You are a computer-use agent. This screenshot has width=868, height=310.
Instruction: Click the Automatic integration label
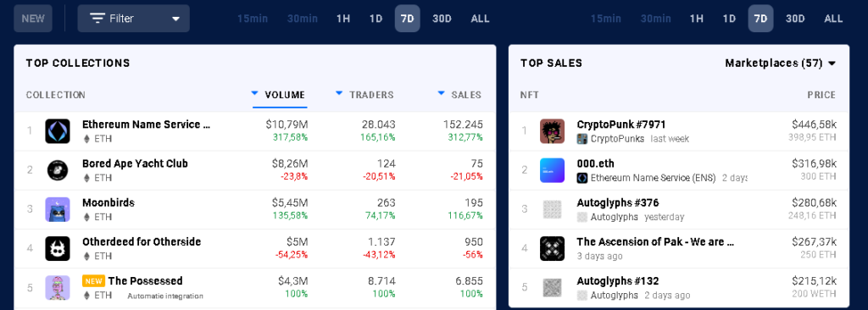point(165,296)
